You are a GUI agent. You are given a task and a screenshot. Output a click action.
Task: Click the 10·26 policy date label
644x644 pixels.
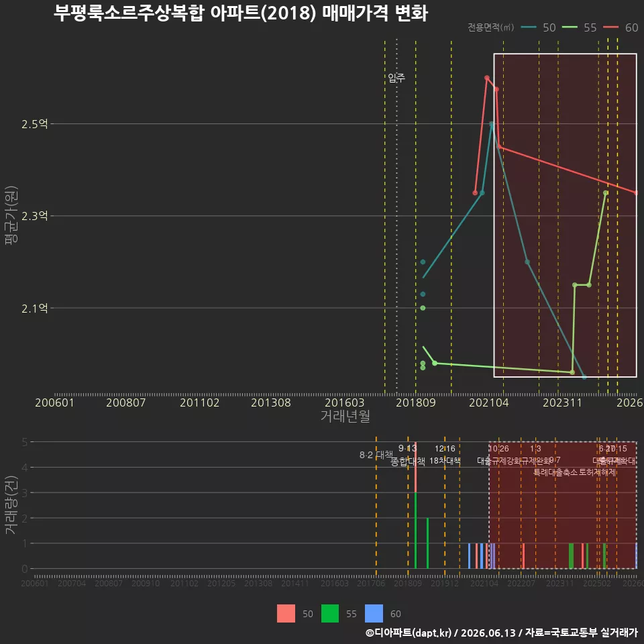498,449
